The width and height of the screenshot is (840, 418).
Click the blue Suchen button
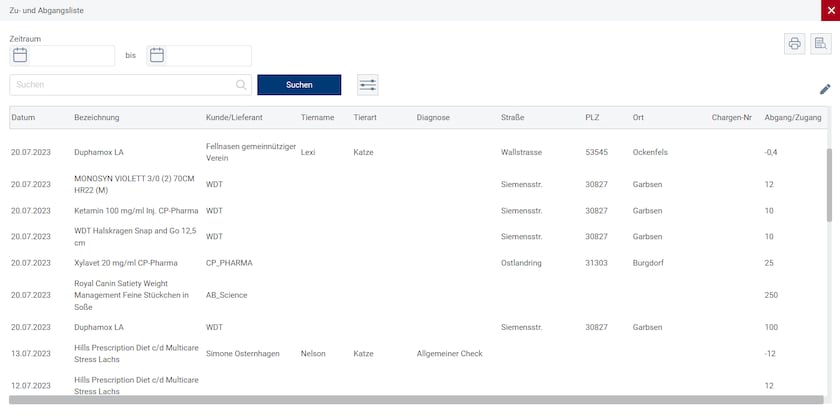[299, 85]
